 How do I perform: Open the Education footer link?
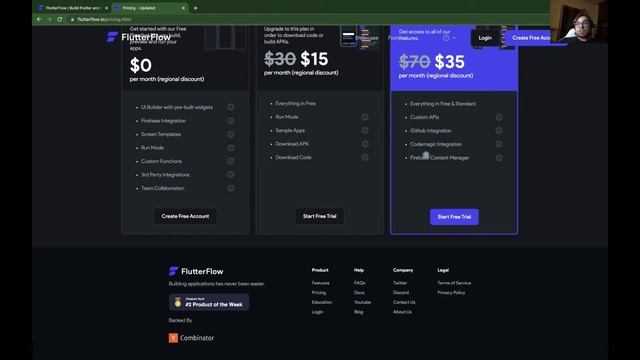[322, 302]
